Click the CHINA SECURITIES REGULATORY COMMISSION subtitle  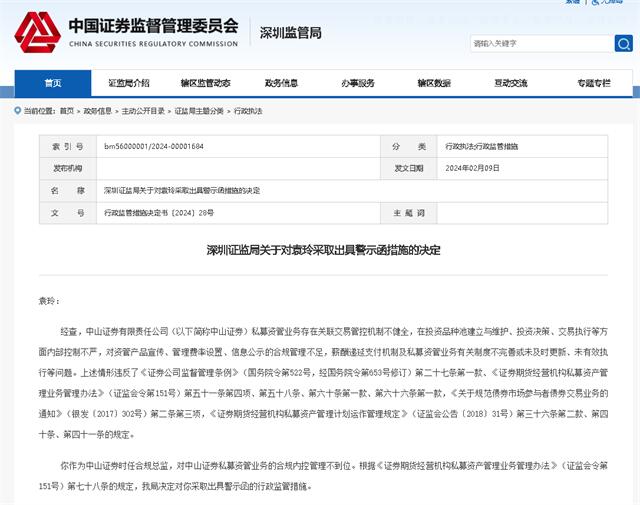click(x=153, y=44)
